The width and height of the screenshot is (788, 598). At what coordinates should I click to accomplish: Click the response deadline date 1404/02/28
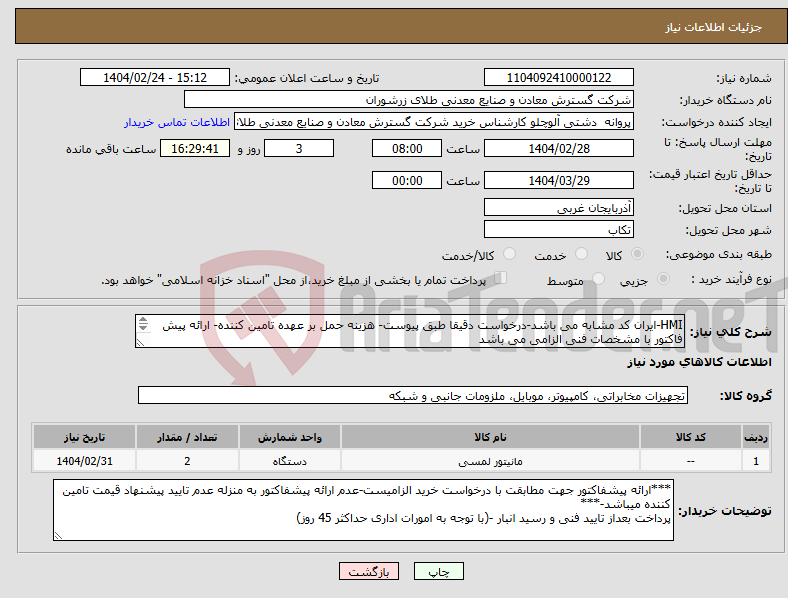(x=558, y=148)
